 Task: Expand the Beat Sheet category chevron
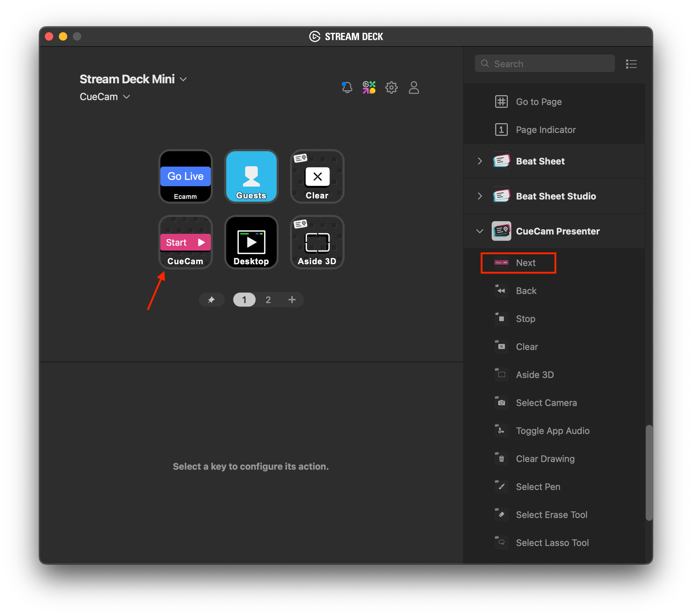[480, 161]
